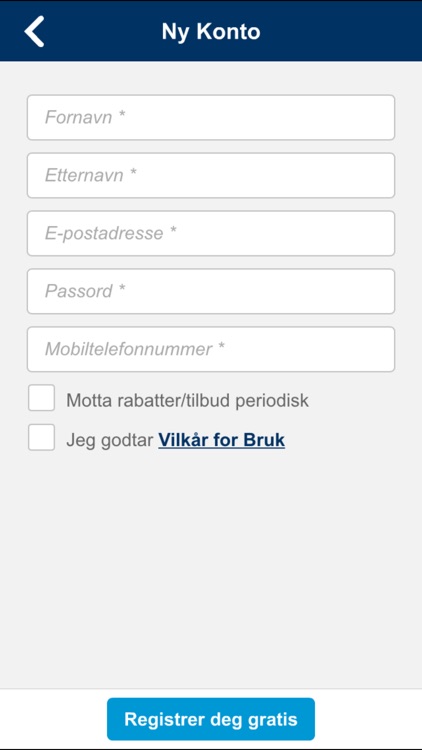Click the email address field placeholder
Viewport: 422px width, 750px height.
click(x=111, y=233)
